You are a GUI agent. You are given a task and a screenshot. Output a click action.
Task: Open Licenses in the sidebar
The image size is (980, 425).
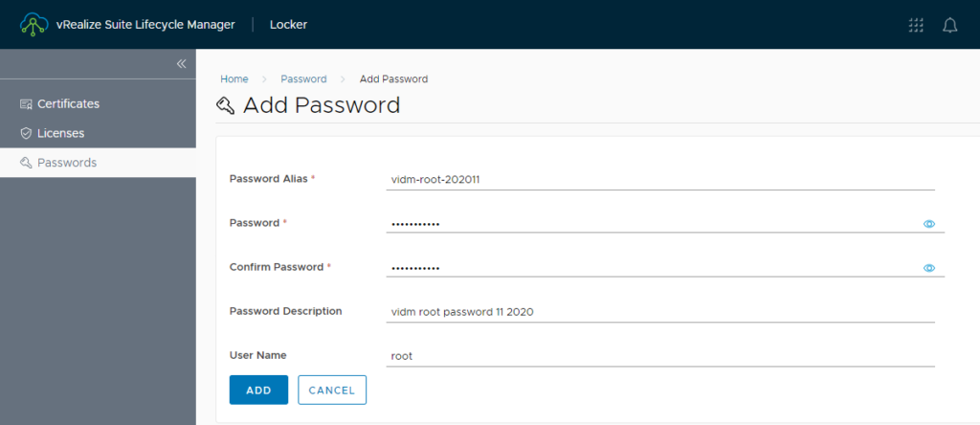click(x=99, y=133)
